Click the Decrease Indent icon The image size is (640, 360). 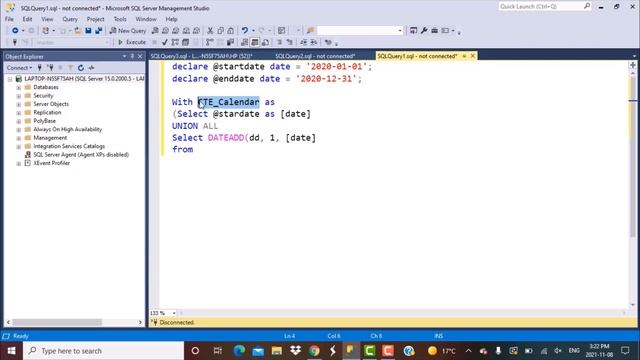(304, 42)
